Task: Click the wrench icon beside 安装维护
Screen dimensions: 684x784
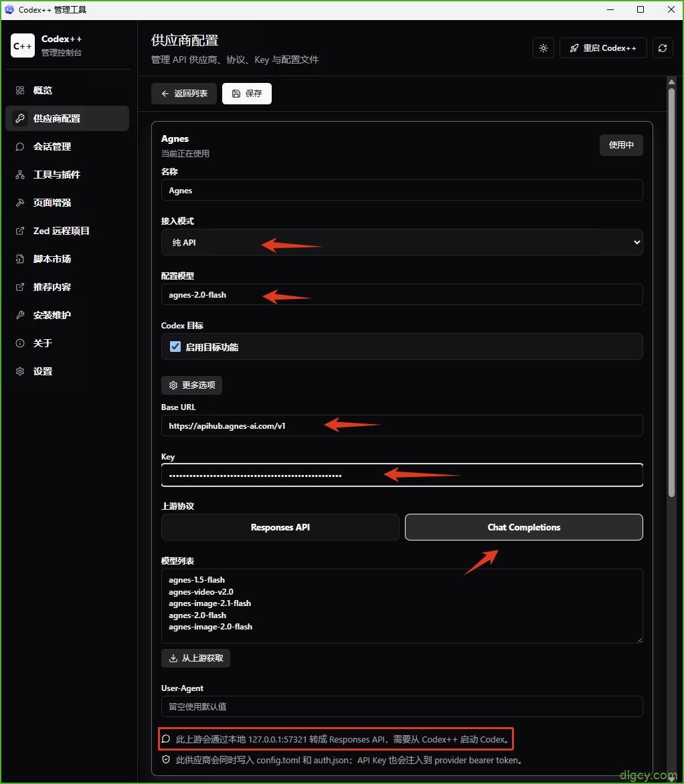Action: [20, 315]
